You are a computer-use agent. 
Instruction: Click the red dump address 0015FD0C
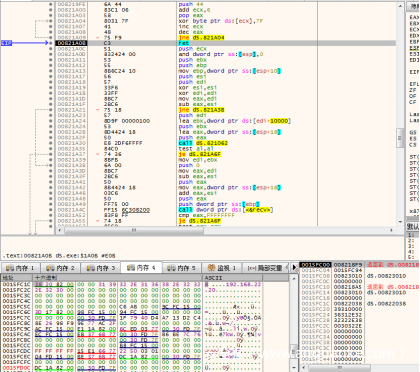click(x=16, y=368)
